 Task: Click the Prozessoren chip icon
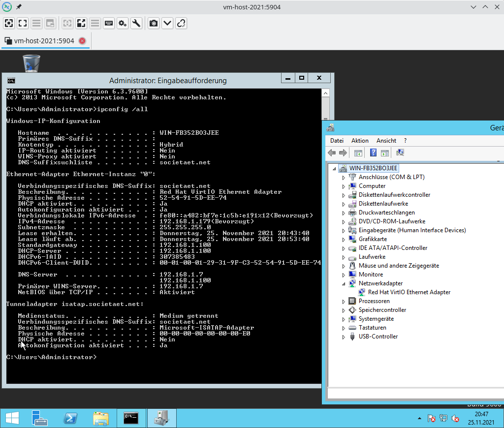[x=352, y=301]
